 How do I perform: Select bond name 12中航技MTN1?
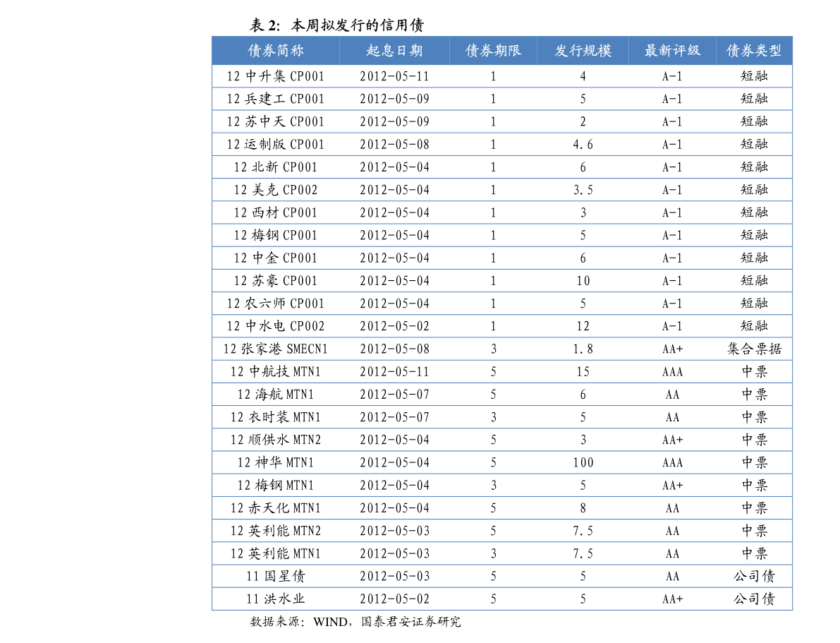(x=276, y=372)
